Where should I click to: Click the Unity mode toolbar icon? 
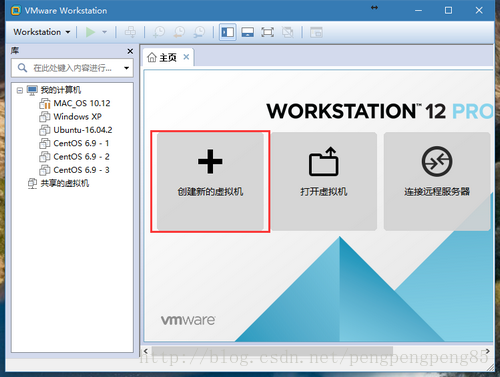287,32
